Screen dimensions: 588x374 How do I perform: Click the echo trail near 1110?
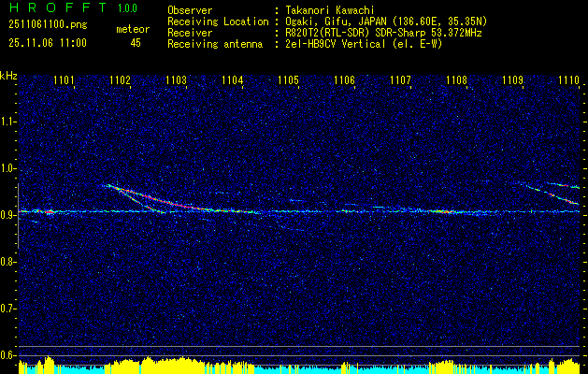(550, 193)
